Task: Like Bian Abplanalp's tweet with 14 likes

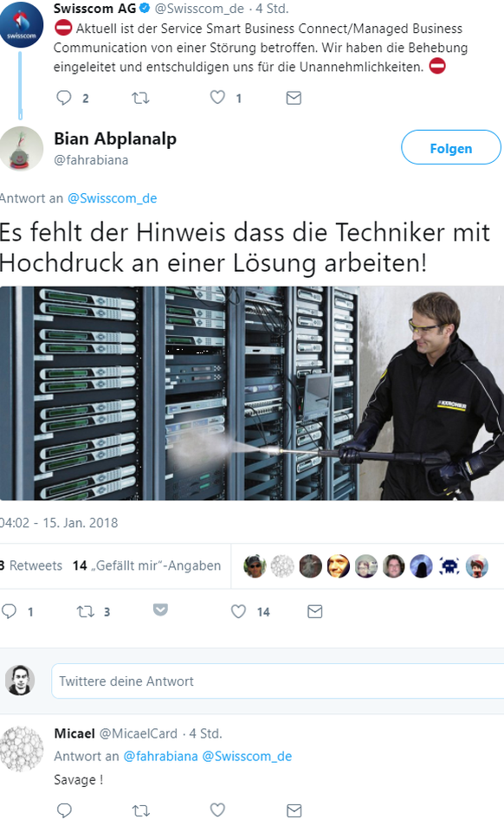Action: pyautogui.click(x=238, y=611)
